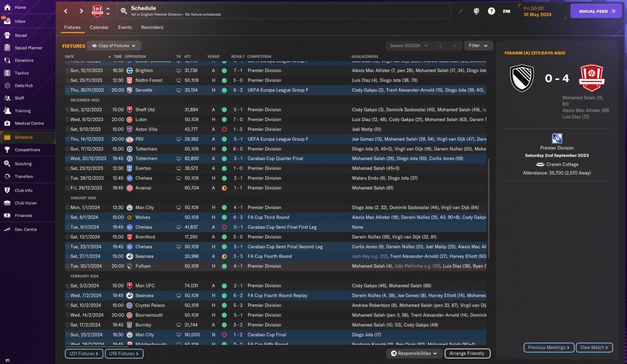
Task: Expand the Responsibilities dropdown
Action: [414, 353]
